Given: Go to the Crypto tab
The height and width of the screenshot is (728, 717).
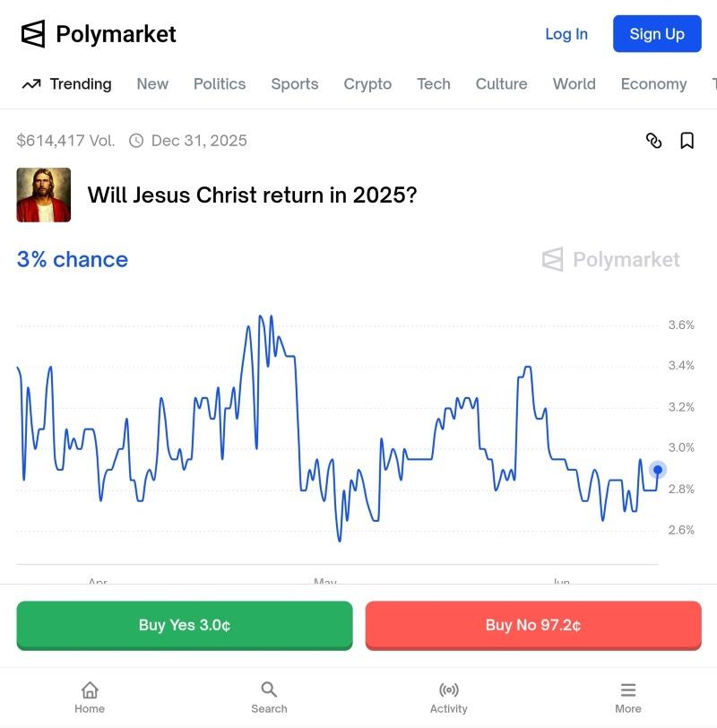Looking at the screenshot, I should (x=367, y=84).
